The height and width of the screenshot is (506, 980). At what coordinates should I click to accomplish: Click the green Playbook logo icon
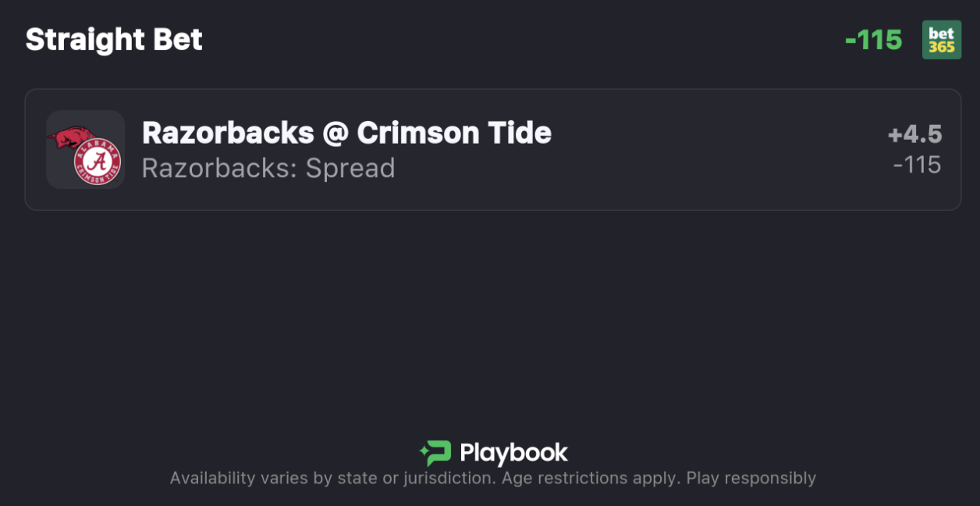coord(435,453)
